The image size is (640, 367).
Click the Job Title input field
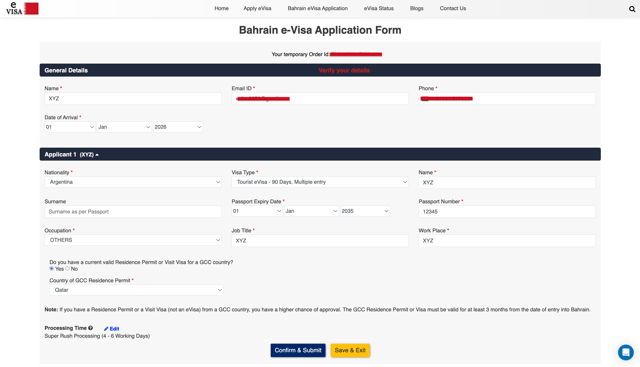click(x=320, y=240)
